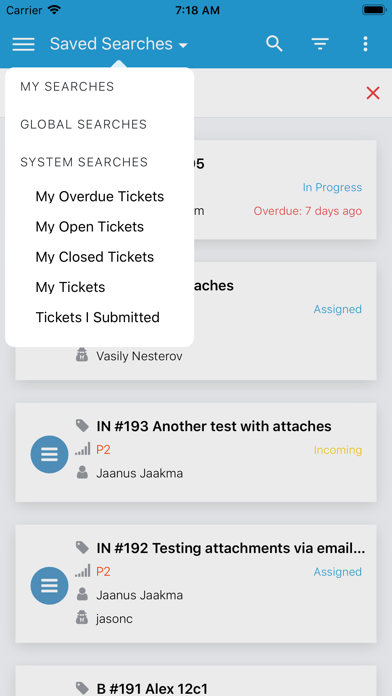Collapse the Saved Searches dropdown arrow
Viewport: 392px width, 696px height.
(x=183, y=45)
